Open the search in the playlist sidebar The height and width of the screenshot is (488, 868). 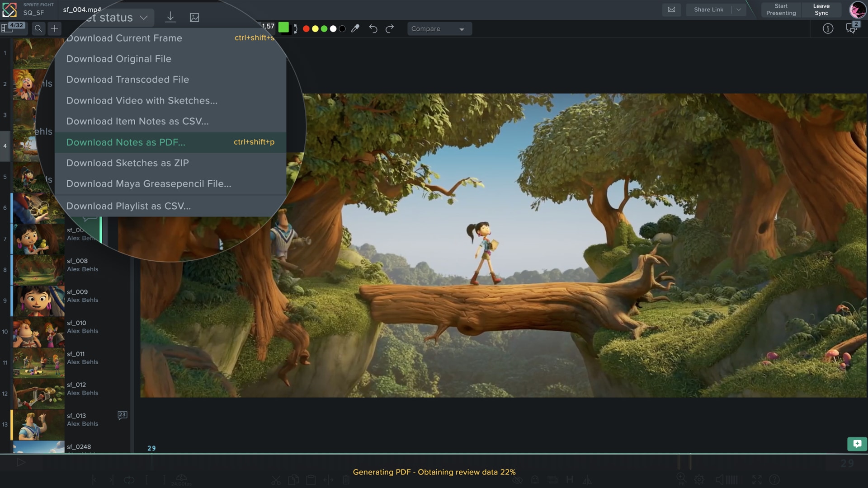tap(38, 28)
